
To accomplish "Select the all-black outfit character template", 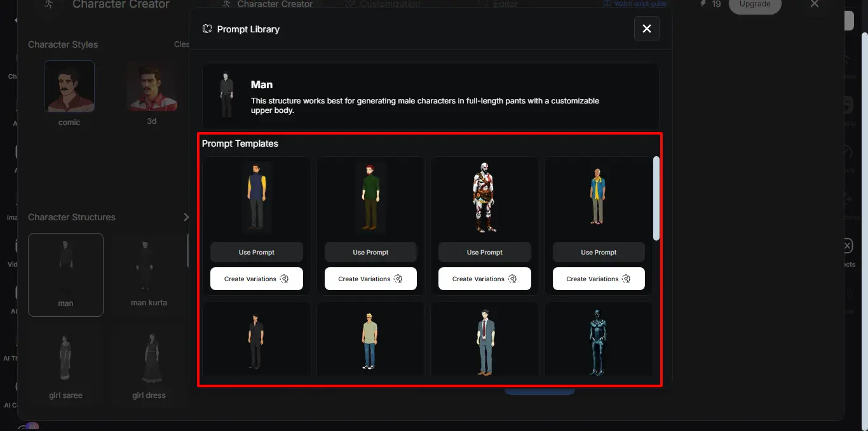I will (x=256, y=341).
